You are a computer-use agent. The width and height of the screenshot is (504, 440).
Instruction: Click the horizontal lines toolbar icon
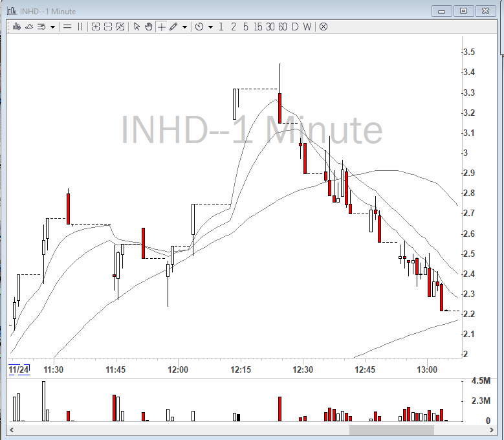[67, 27]
